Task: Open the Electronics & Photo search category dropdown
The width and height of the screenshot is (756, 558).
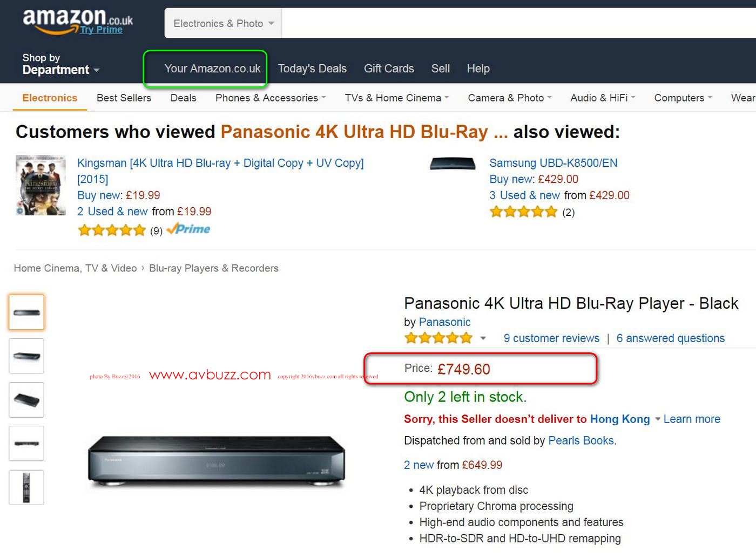Action: click(223, 24)
